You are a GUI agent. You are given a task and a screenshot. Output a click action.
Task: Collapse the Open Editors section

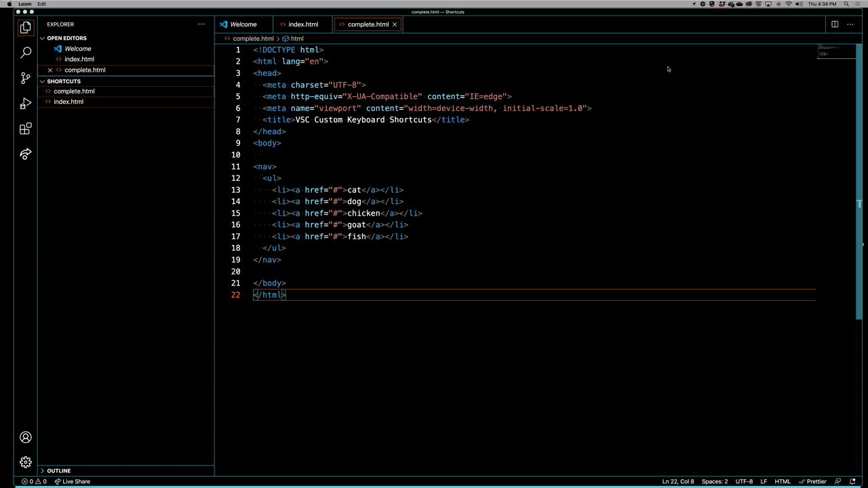[x=66, y=38]
